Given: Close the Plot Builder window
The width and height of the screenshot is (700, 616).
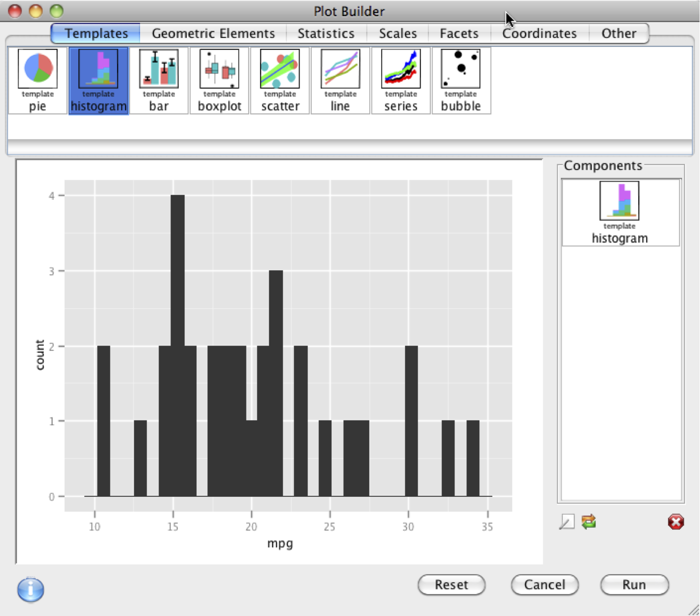Looking at the screenshot, I should (x=15, y=10).
